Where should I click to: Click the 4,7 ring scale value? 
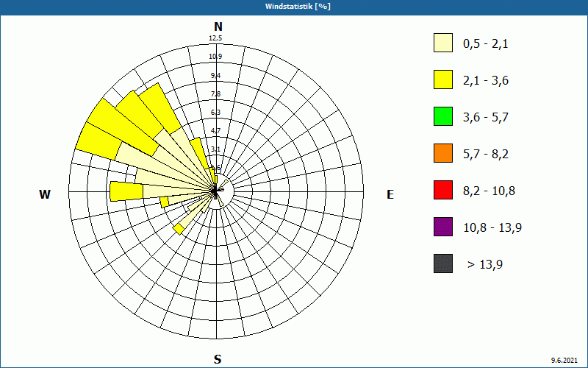pos(215,131)
